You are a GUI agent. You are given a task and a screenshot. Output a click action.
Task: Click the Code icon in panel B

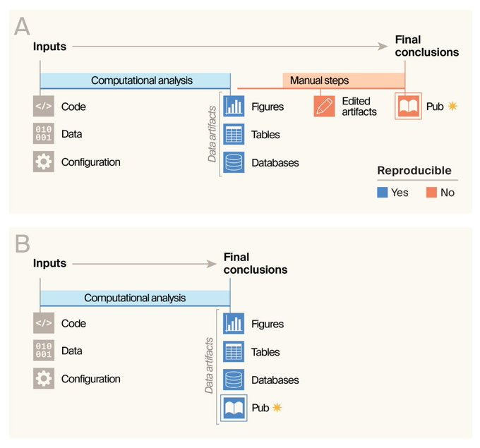click(43, 324)
